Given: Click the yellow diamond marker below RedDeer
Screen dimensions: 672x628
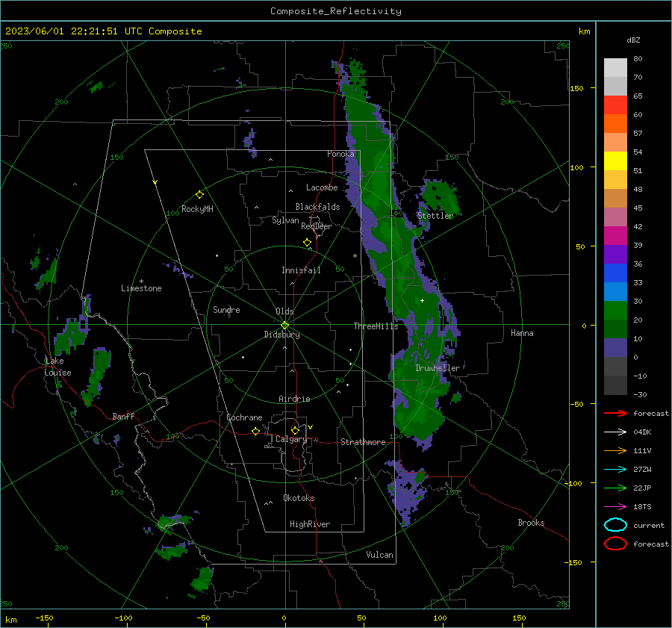Looking at the screenshot, I should click(307, 243).
